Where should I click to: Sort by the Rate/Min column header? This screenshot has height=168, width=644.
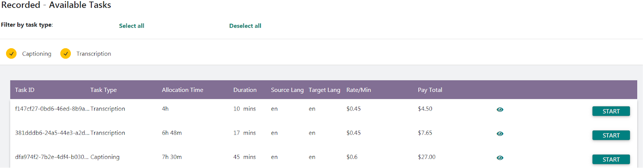tap(359, 90)
